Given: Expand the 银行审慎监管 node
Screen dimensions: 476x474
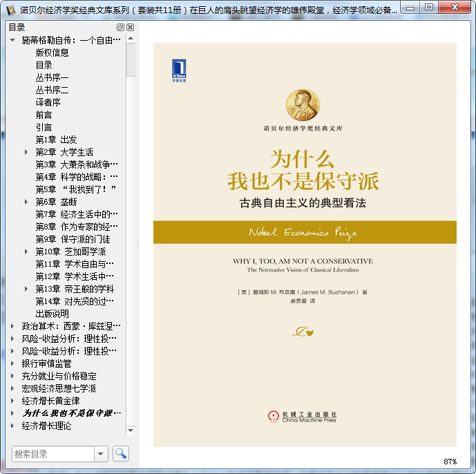Looking at the screenshot, I should 12,363.
